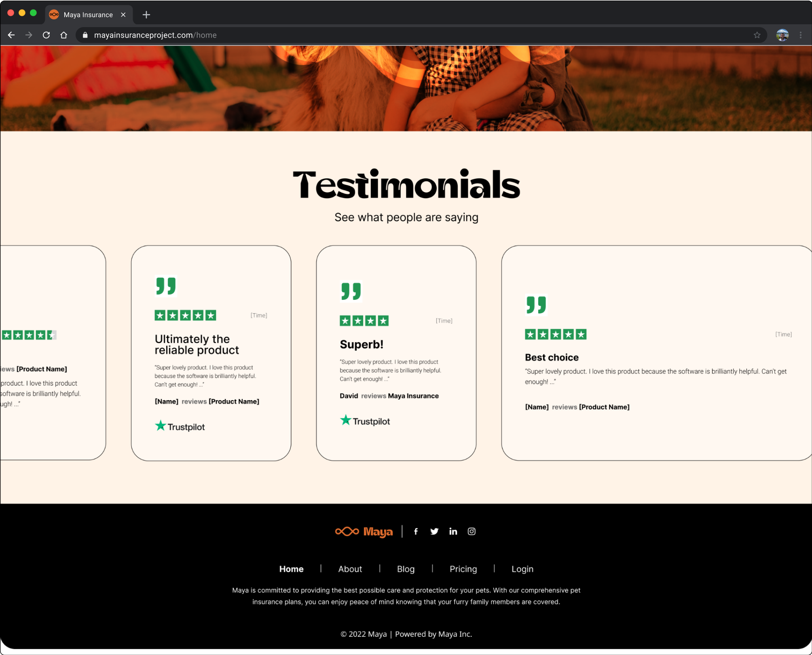Click '© 2022 Maya | Powered by Maya Inc.'
This screenshot has height=655, width=812.
tap(406, 634)
